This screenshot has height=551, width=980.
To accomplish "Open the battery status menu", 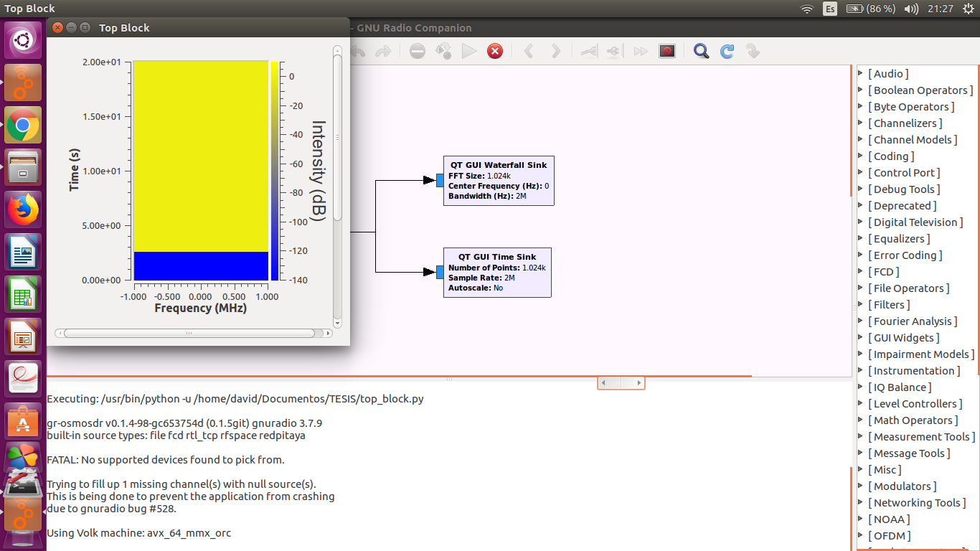I will (854, 9).
